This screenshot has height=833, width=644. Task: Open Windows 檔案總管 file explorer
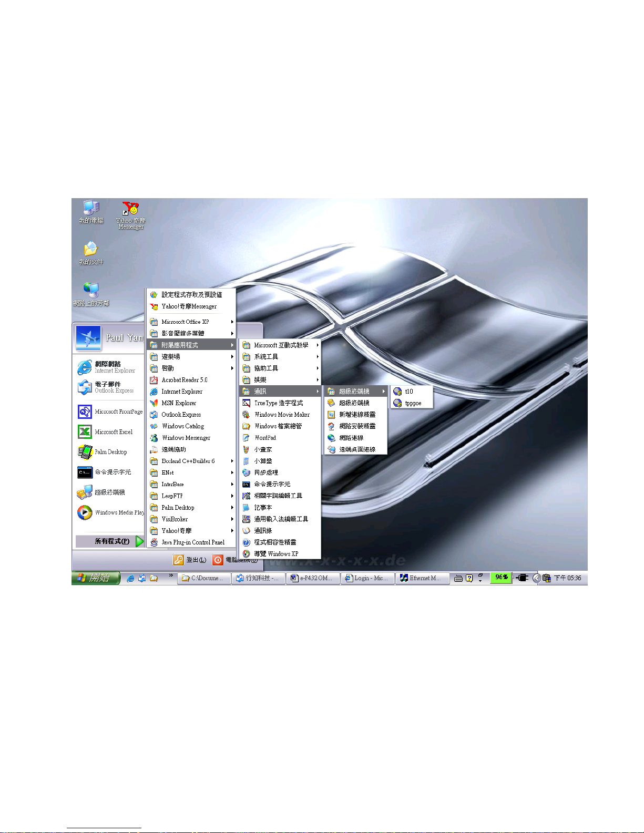point(280,426)
